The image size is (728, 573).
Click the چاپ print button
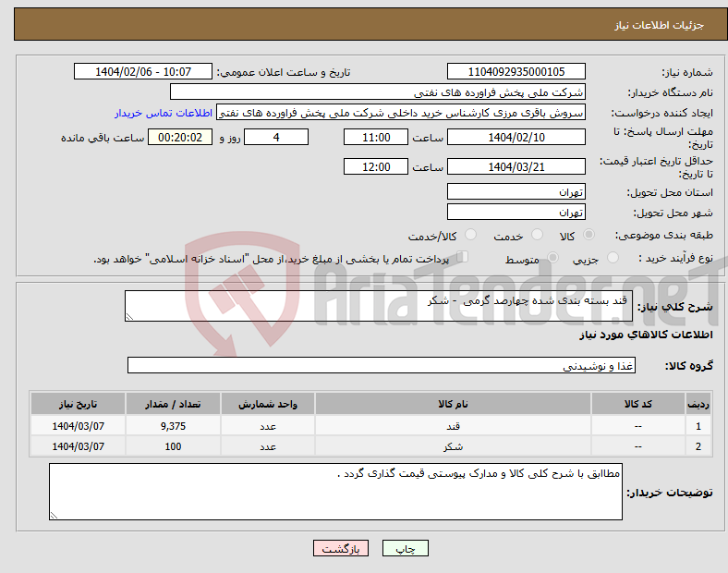(405, 548)
